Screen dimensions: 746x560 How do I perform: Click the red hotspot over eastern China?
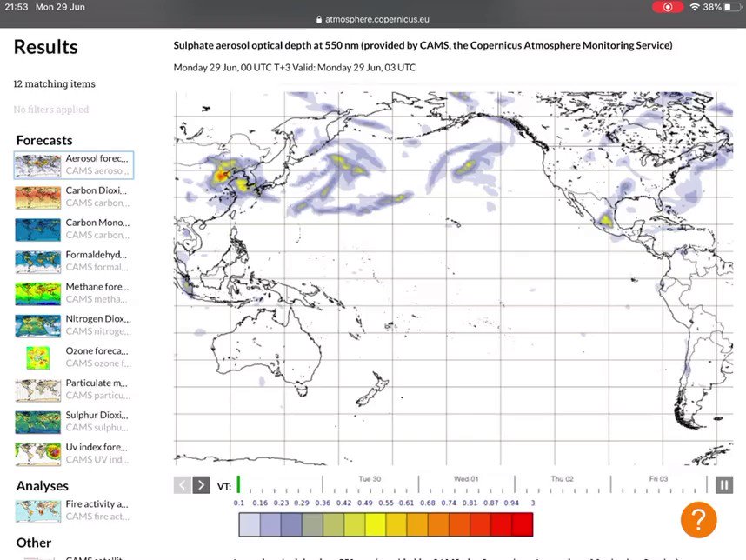(220, 176)
